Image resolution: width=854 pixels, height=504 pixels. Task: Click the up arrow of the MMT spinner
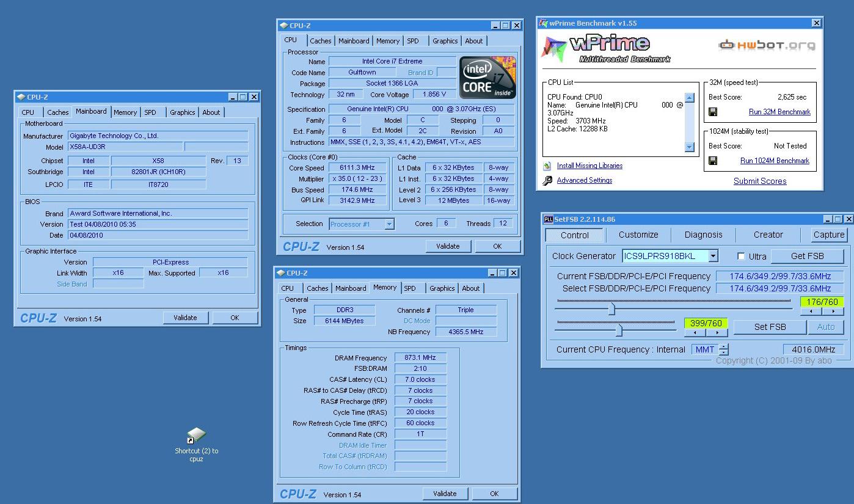[724, 347]
